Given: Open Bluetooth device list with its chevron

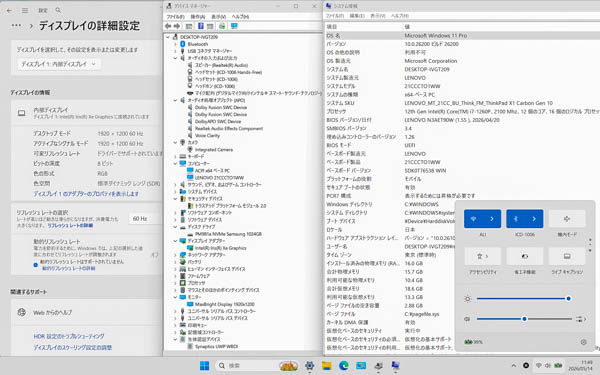Looking at the screenshot, I should pos(534,219).
